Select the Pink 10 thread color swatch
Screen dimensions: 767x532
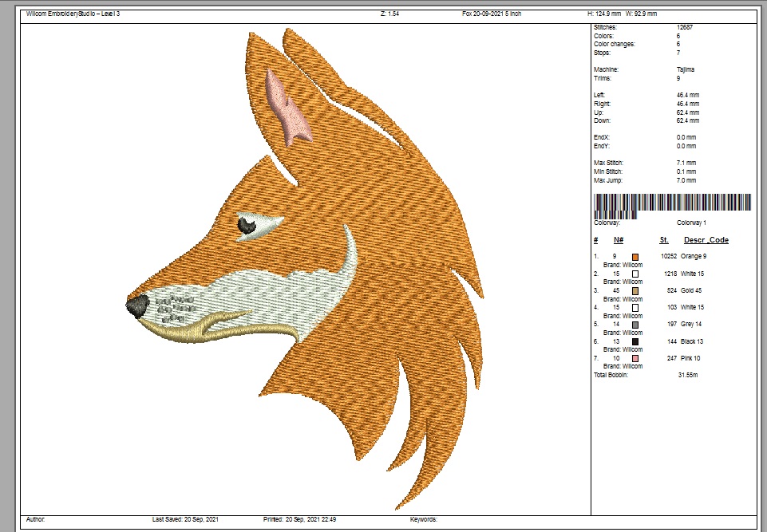[635, 358]
